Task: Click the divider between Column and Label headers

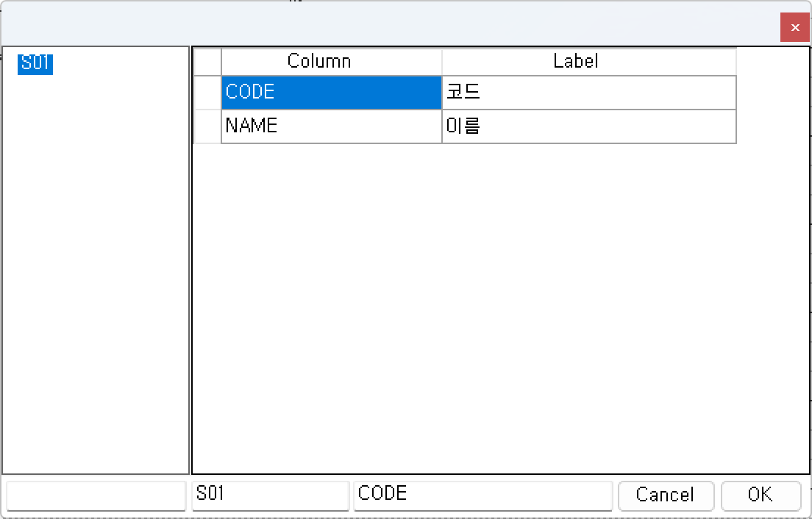Action: click(442, 61)
